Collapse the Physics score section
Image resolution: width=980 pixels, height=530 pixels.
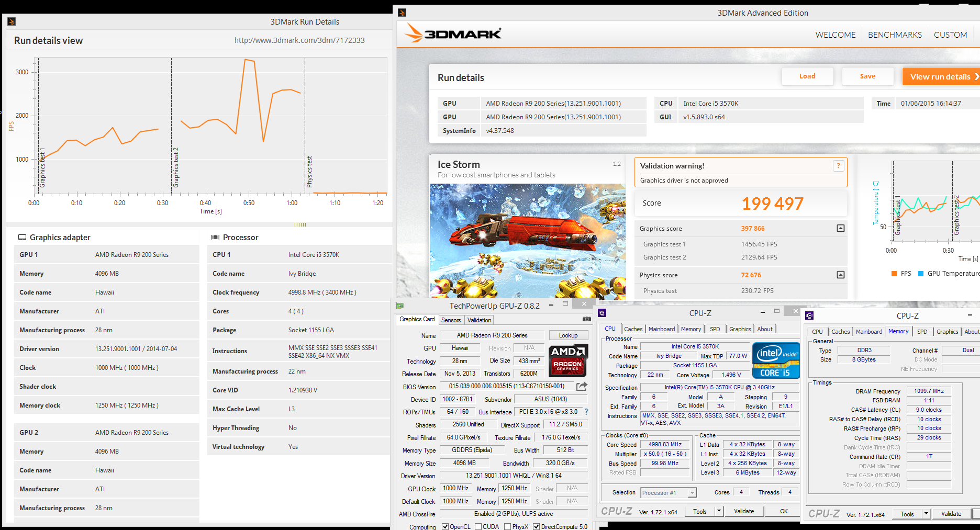[x=840, y=275]
